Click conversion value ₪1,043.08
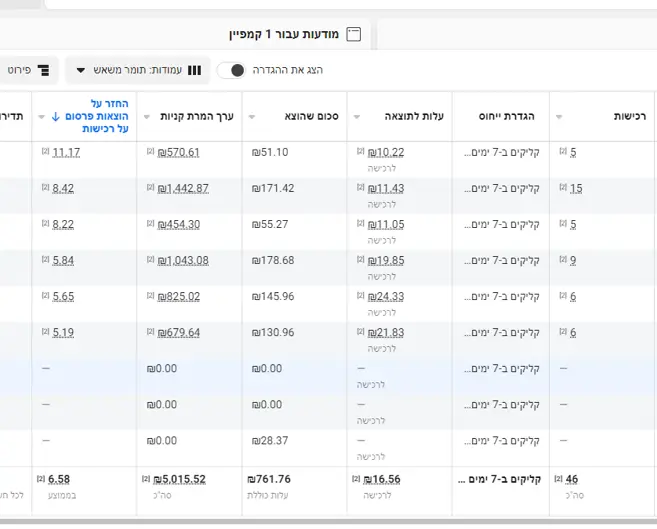 [x=183, y=261]
